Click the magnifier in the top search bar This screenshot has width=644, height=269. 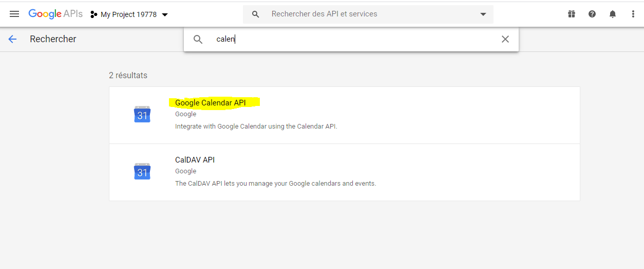255,14
